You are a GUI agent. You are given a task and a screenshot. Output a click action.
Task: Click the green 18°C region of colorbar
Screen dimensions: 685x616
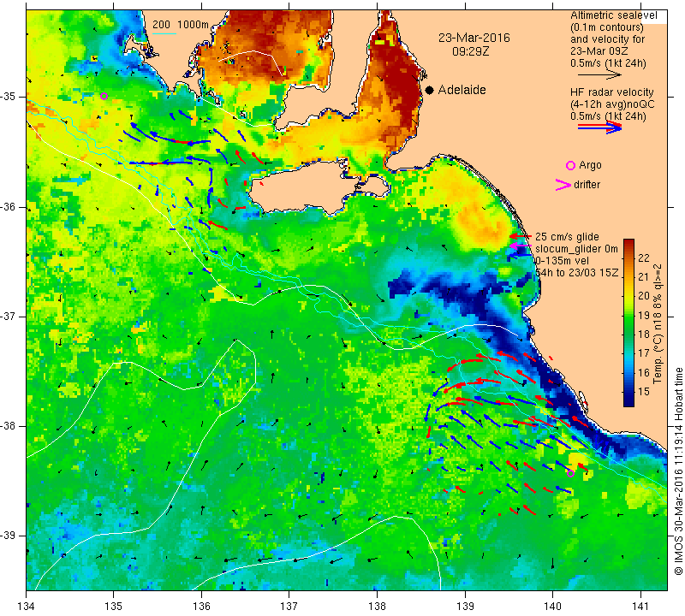(x=628, y=334)
